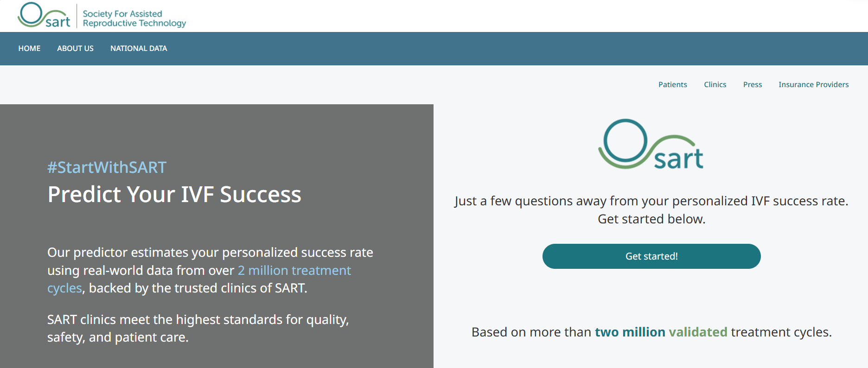Select NATIONAL DATA in navigation bar
This screenshot has height=368, width=868.
coord(139,48)
